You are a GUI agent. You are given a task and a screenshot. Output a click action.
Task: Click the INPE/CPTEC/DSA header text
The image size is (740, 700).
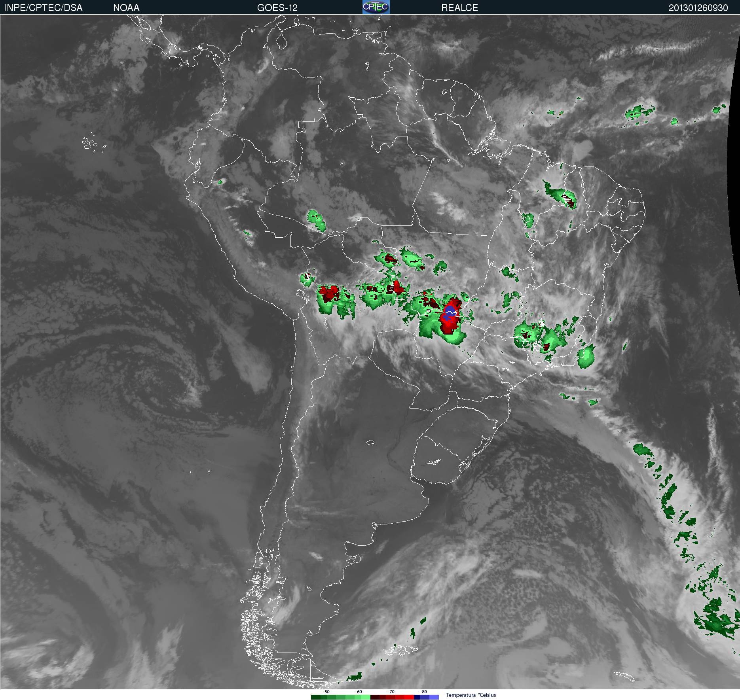[x=43, y=8]
